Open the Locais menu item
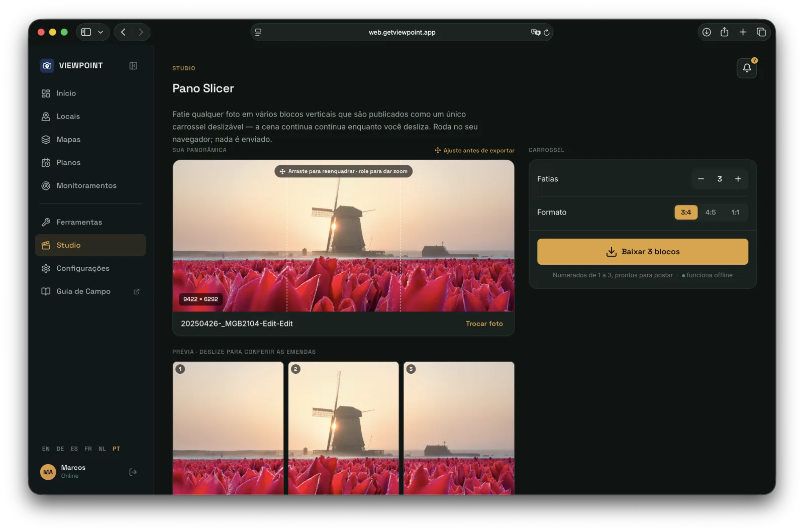Viewport: 804px width, 532px height. (90, 117)
